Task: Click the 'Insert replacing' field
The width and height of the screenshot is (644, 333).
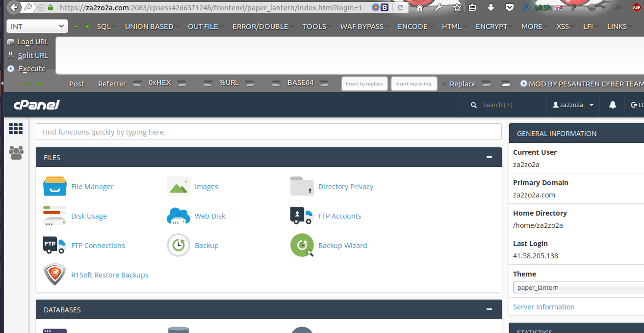Action: (413, 83)
